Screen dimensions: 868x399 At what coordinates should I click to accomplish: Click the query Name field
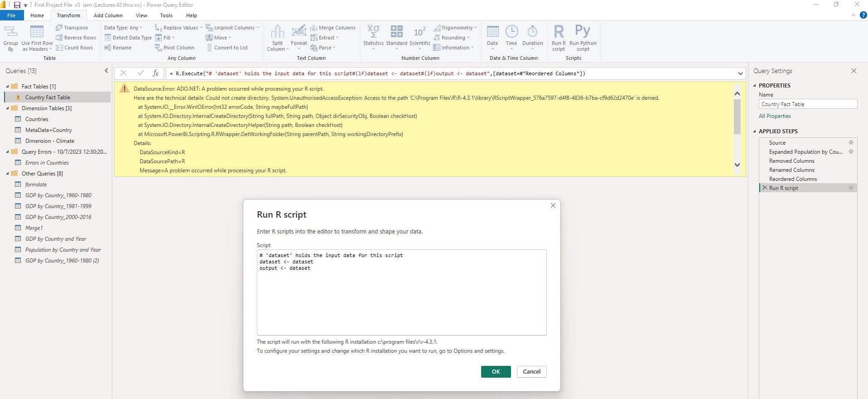click(808, 104)
